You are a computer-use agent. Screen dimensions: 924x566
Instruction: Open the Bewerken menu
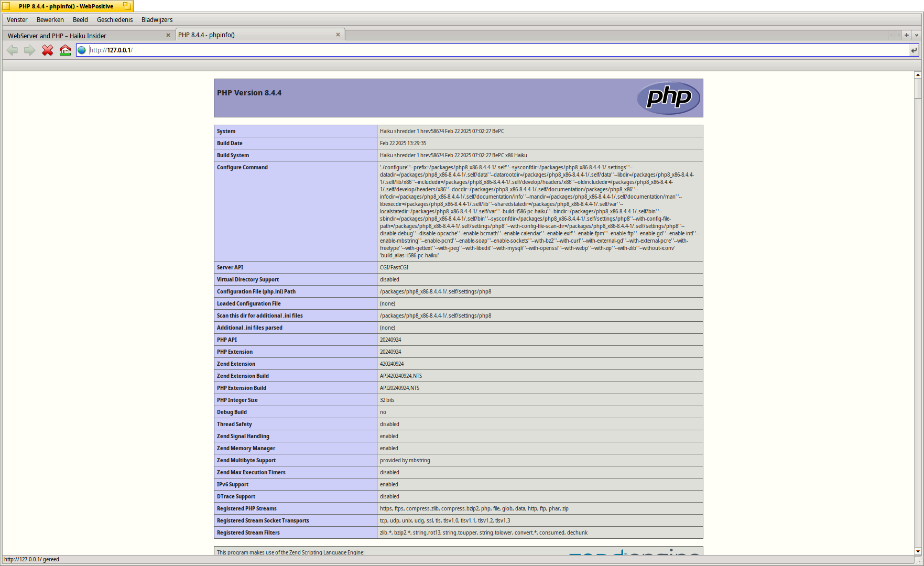point(50,20)
